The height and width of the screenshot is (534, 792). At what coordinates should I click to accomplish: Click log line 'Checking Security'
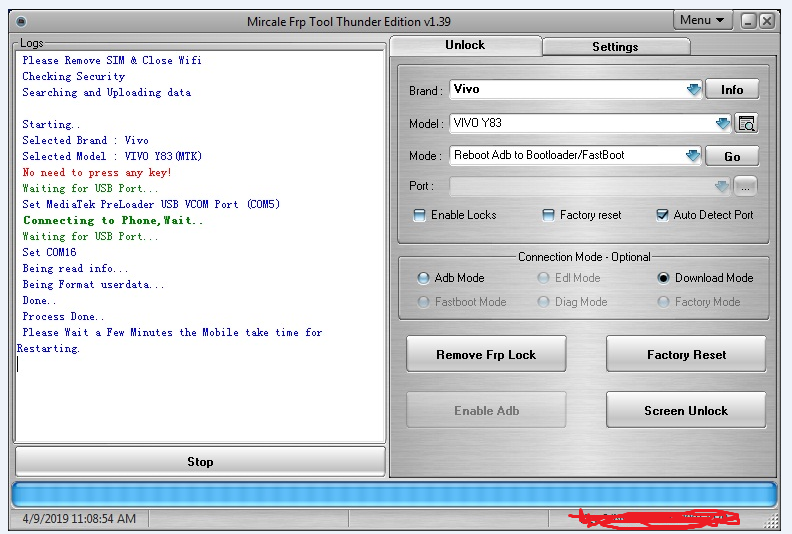(74, 76)
